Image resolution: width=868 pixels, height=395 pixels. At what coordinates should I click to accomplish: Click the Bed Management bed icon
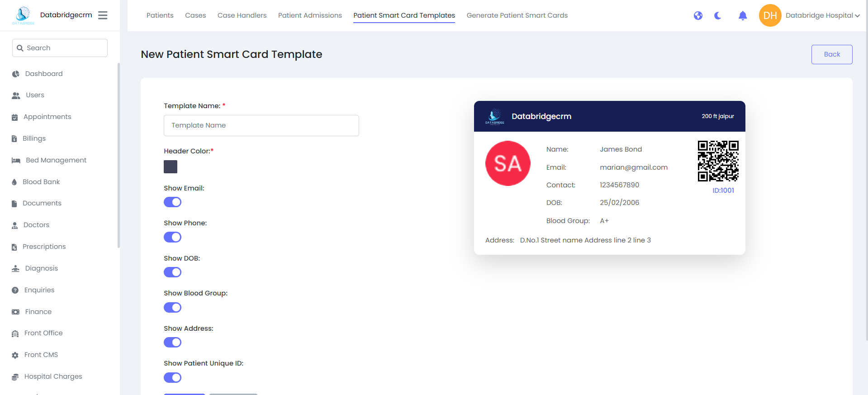(16, 160)
